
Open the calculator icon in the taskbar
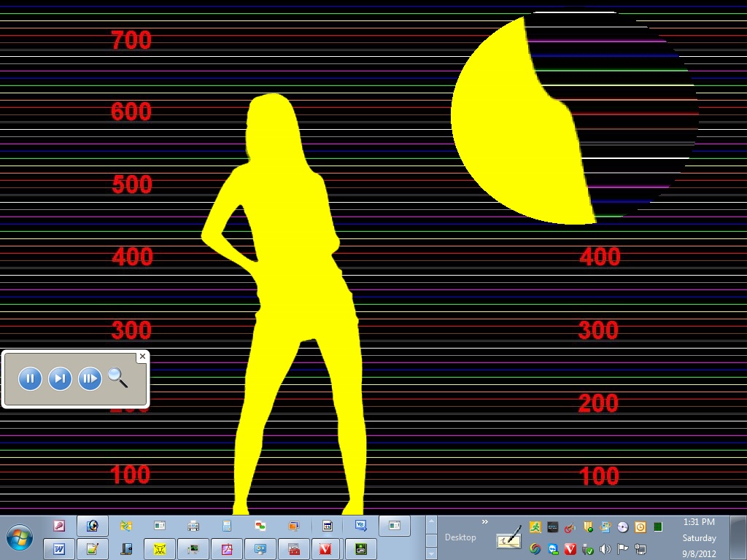pyautogui.click(x=227, y=526)
